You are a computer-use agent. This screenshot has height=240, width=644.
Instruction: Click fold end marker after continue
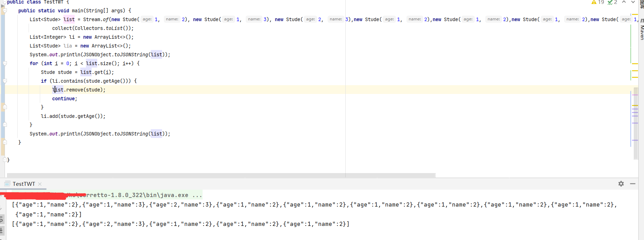5,107
